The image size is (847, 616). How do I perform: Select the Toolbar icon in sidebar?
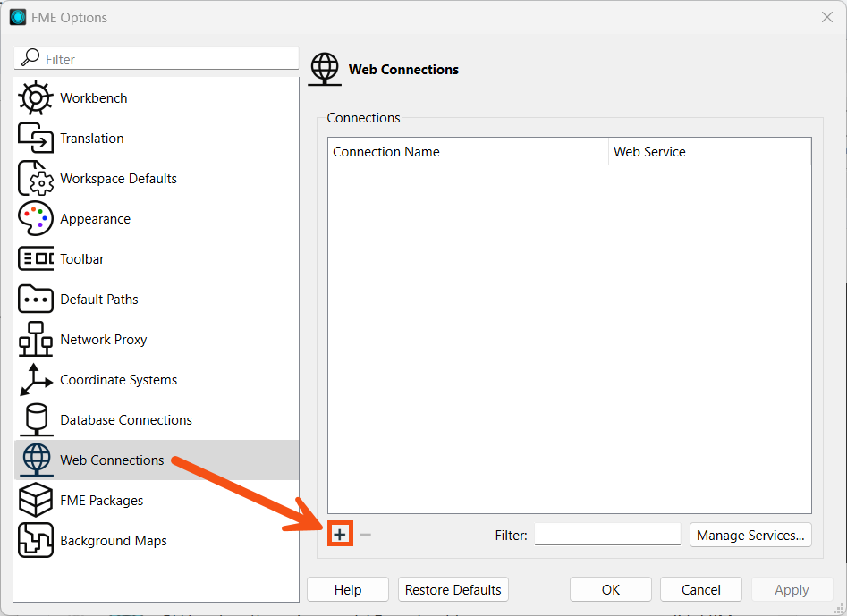coord(36,258)
